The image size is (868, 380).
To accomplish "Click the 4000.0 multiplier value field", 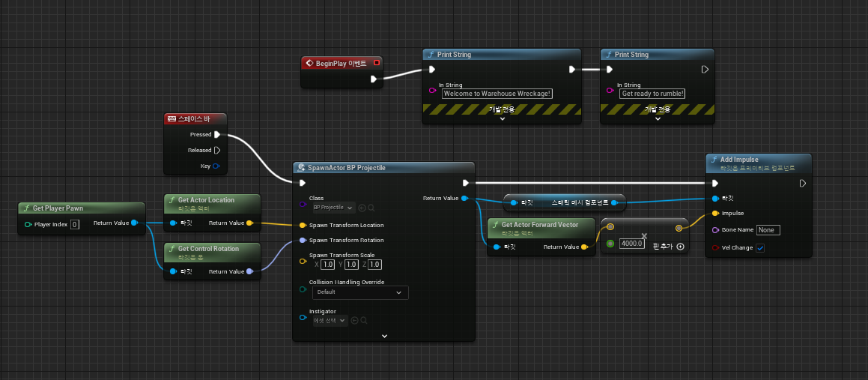I will pos(631,244).
